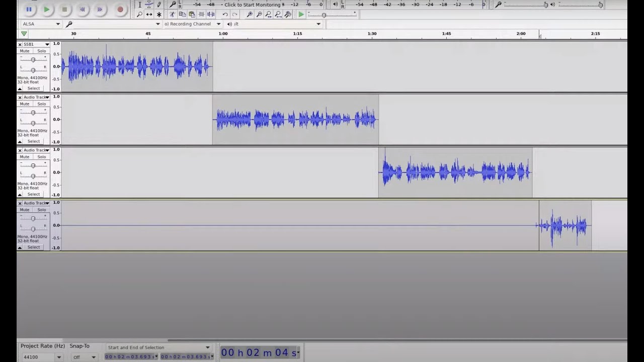Viewport: 644px width, 362px height.
Task: Select the I-beam Selection tool
Action: [x=140, y=5]
